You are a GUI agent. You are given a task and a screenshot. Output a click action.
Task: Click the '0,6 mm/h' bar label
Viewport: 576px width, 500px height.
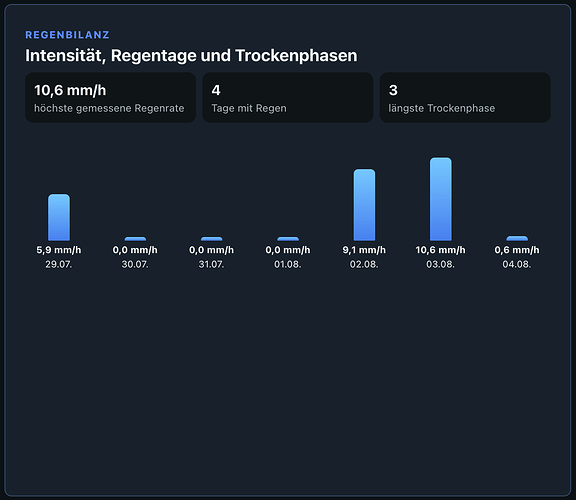(x=517, y=250)
